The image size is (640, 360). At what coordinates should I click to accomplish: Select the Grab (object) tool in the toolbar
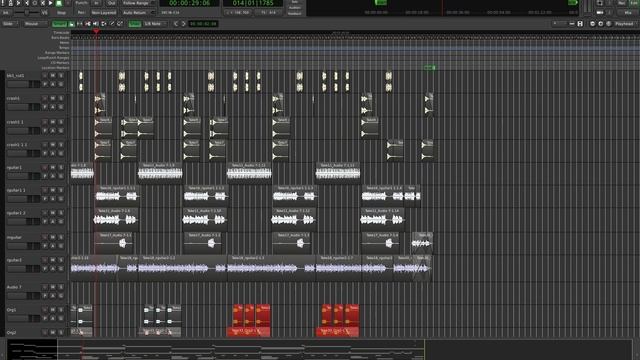click(71, 24)
